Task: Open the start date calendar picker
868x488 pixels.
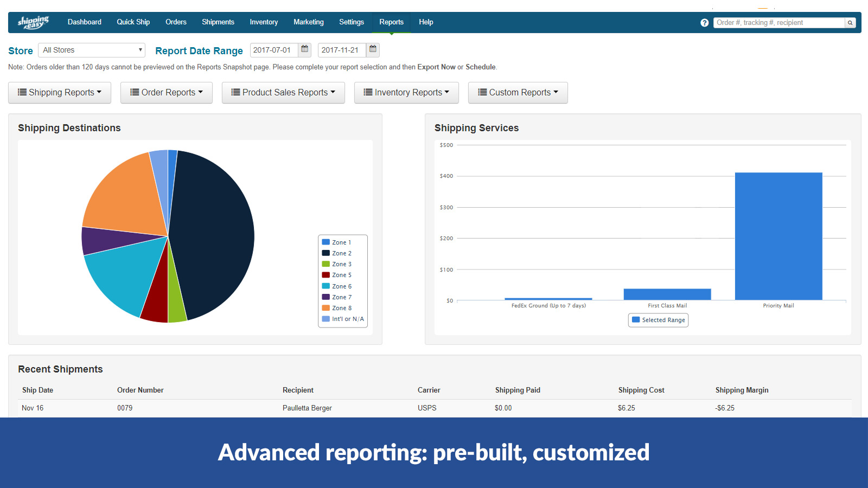Action: click(305, 50)
